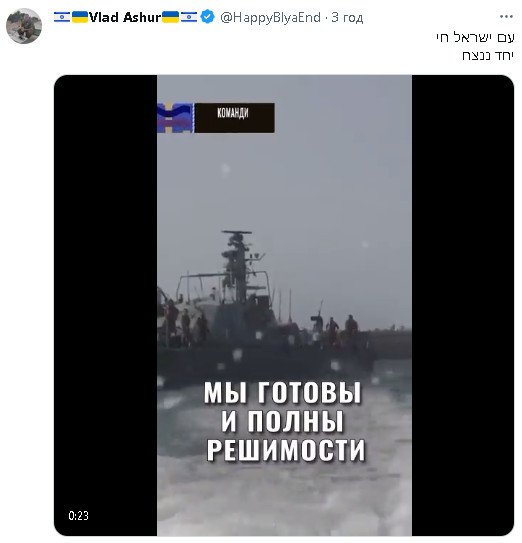The height and width of the screenshot is (543, 522).
Task: Click the МЫ ГОТОВЫ caption in video
Action: point(282,393)
